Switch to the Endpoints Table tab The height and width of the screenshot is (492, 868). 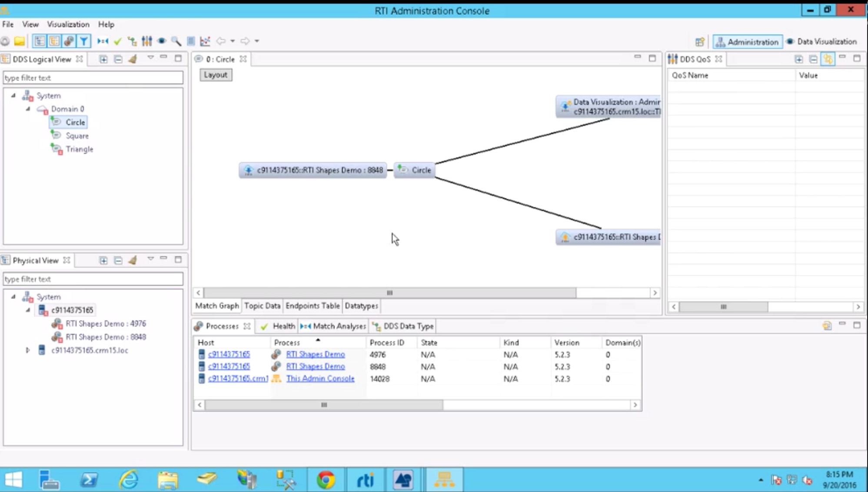[312, 306]
